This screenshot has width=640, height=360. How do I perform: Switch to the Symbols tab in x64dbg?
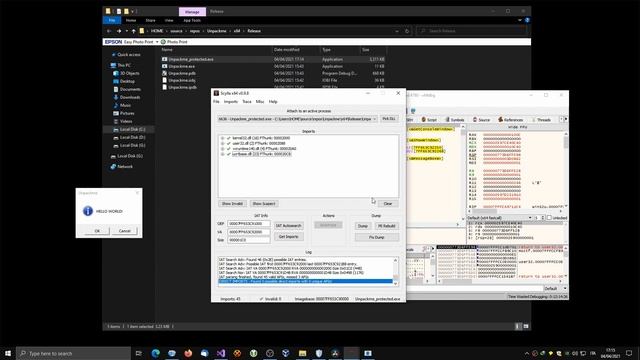pos(454,120)
